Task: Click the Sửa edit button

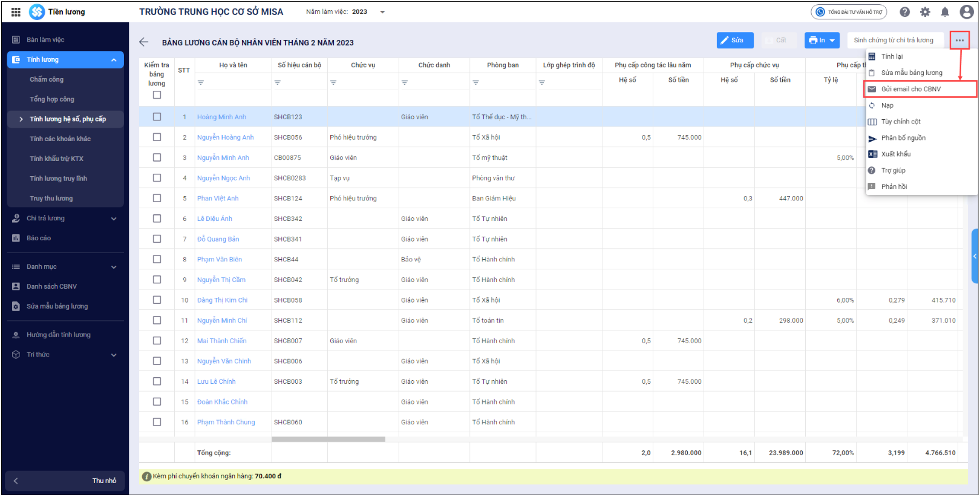Action: (x=735, y=40)
